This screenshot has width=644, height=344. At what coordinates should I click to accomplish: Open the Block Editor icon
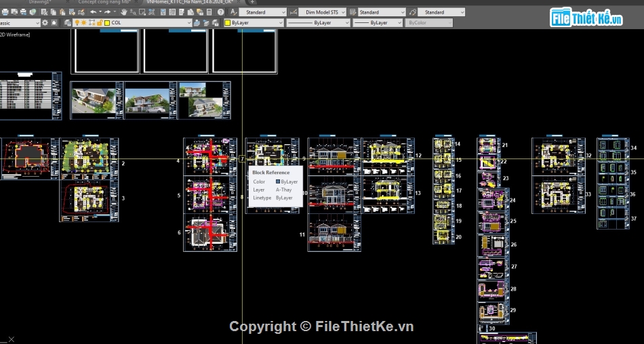point(81,12)
